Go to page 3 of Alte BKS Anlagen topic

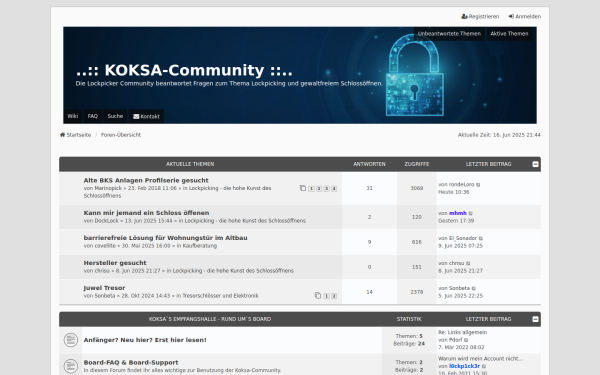(x=326, y=189)
